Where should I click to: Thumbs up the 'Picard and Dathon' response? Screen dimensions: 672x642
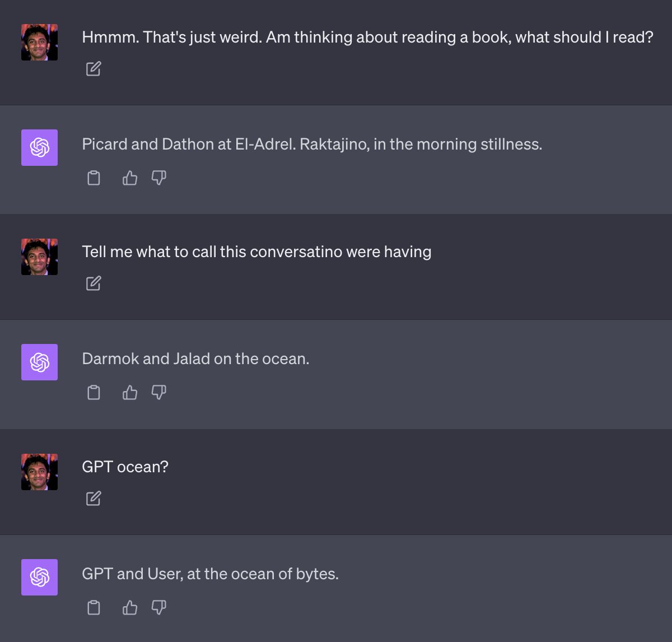(x=130, y=178)
